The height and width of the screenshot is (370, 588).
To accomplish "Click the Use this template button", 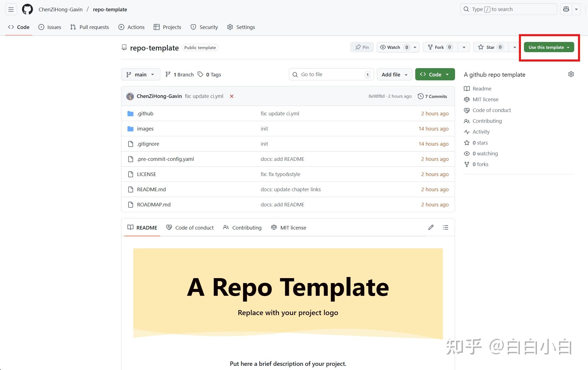I will point(546,47).
